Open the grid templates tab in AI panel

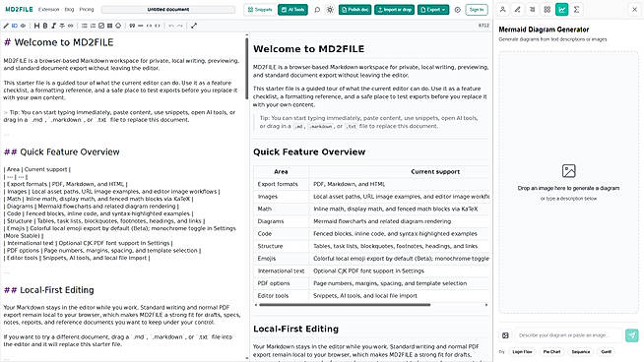pyautogui.click(x=547, y=10)
